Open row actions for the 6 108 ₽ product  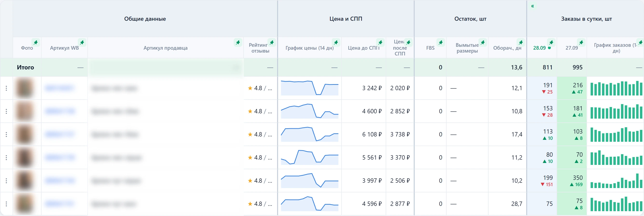click(x=6, y=135)
